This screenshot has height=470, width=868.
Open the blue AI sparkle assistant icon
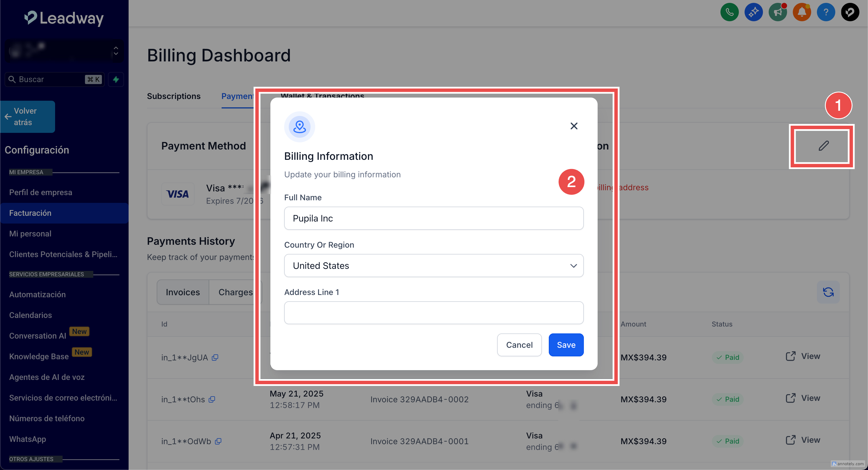click(753, 12)
